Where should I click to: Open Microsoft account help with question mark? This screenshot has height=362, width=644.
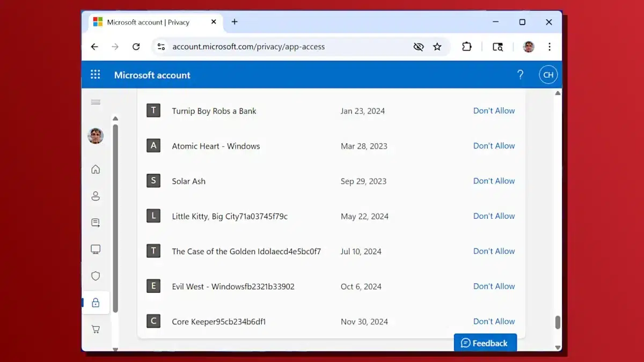pyautogui.click(x=520, y=75)
